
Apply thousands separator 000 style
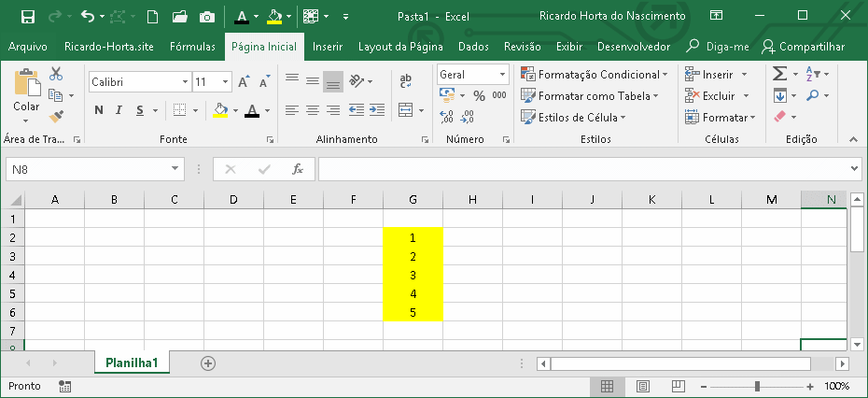(499, 95)
